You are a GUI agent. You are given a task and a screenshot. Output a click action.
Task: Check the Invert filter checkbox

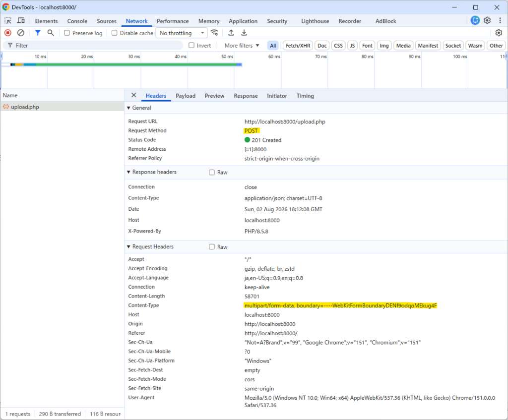(191, 45)
